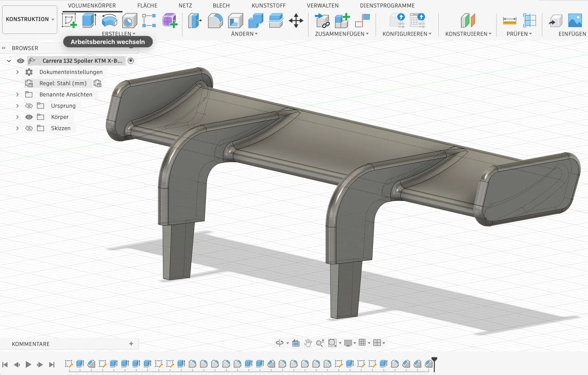Show the hidden Skizzen folder
Image resolution: width=588 pixels, height=375 pixels.
[x=29, y=128]
